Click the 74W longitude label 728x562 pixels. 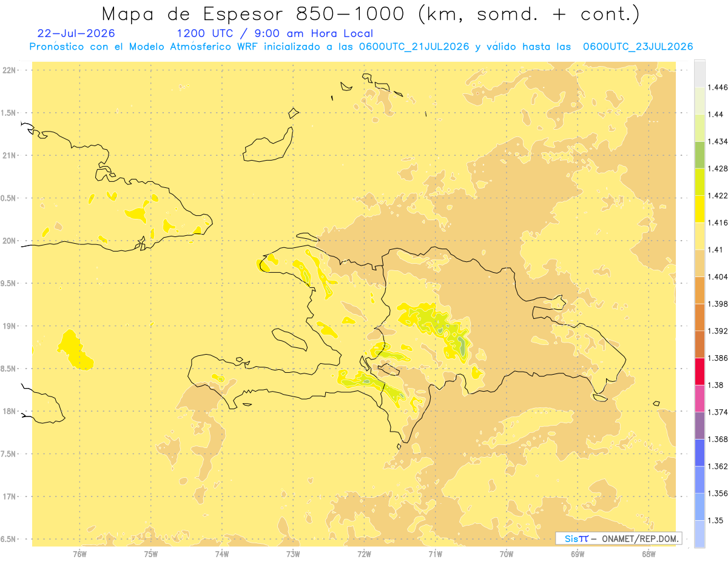(221, 554)
